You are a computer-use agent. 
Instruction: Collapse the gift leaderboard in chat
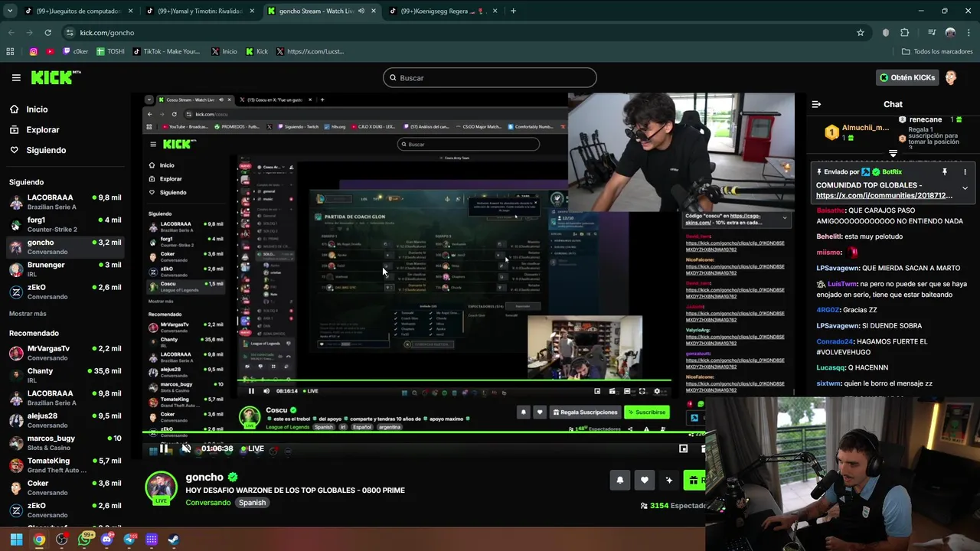[893, 154]
